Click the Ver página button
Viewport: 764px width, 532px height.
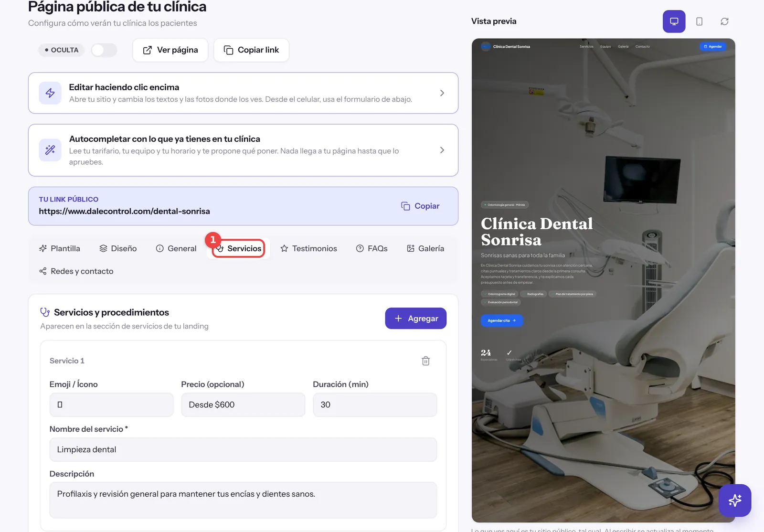point(170,50)
